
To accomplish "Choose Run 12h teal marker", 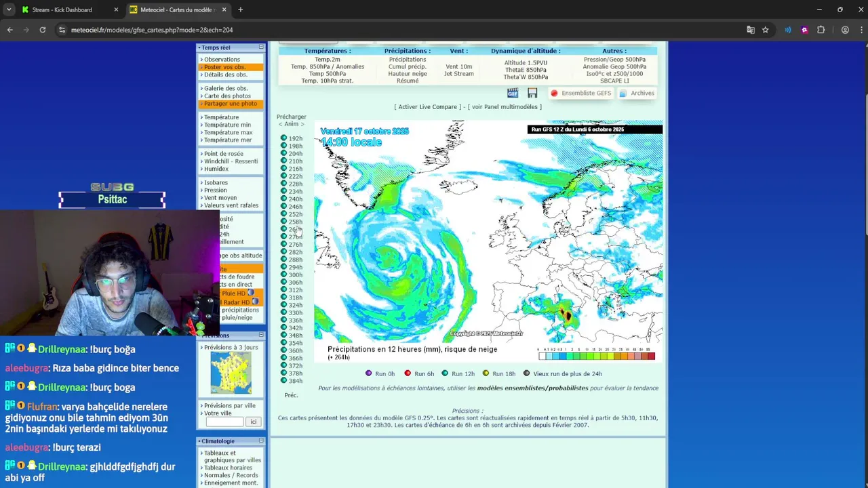I will (x=445, y=373).
